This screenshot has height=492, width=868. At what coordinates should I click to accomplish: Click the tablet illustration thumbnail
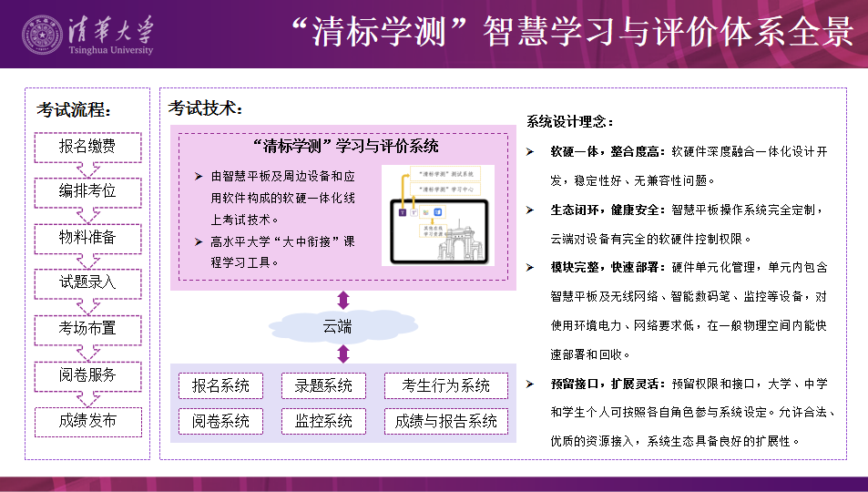tap(438, 215)
